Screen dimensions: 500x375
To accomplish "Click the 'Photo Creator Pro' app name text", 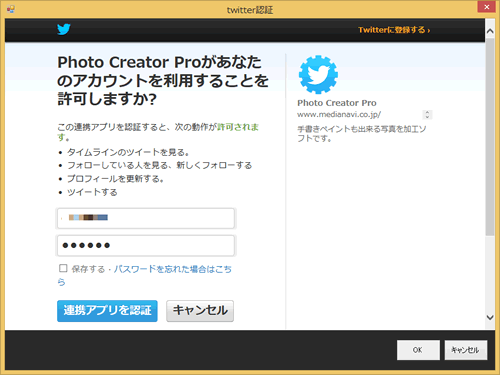I will click(x=337, y=103).
